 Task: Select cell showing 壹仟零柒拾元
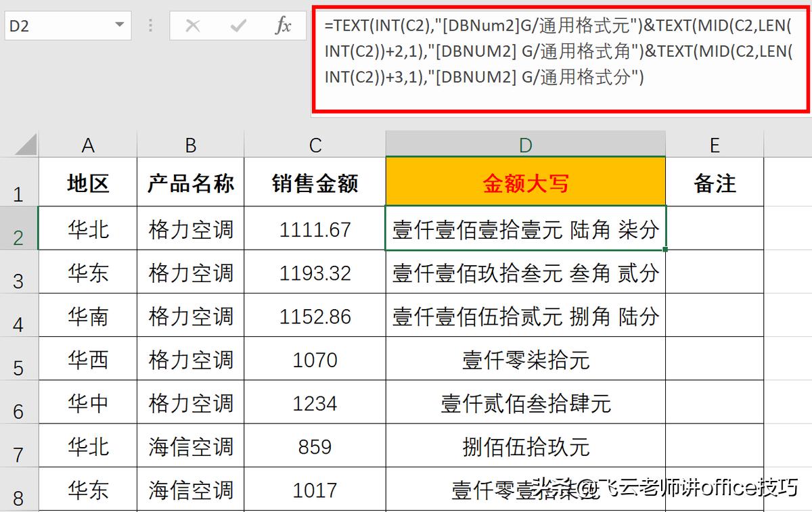tap(525, 359)
